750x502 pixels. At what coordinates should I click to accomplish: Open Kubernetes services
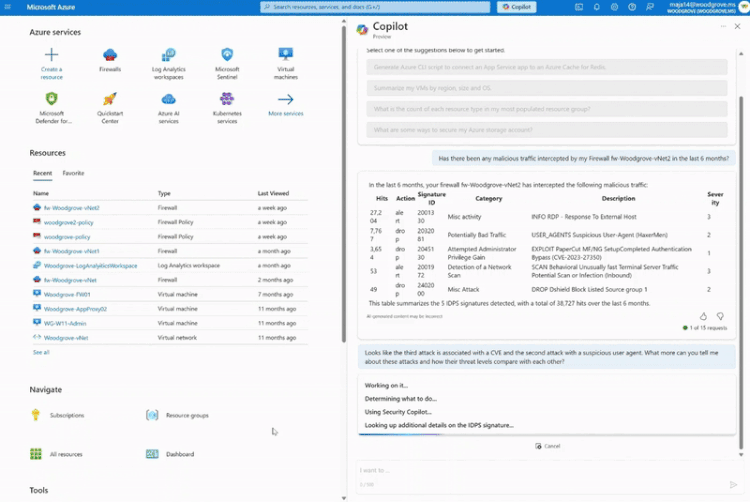coord(227,108)
